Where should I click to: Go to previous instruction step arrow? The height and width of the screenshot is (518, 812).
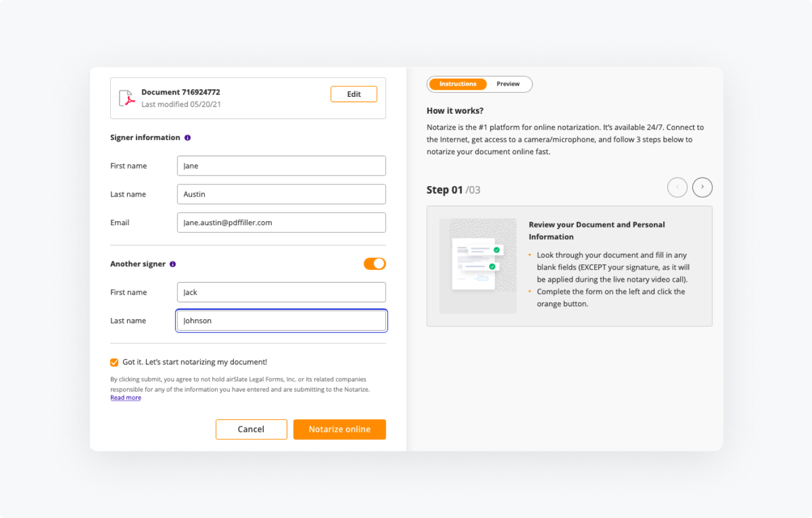[x=677, y=187]
